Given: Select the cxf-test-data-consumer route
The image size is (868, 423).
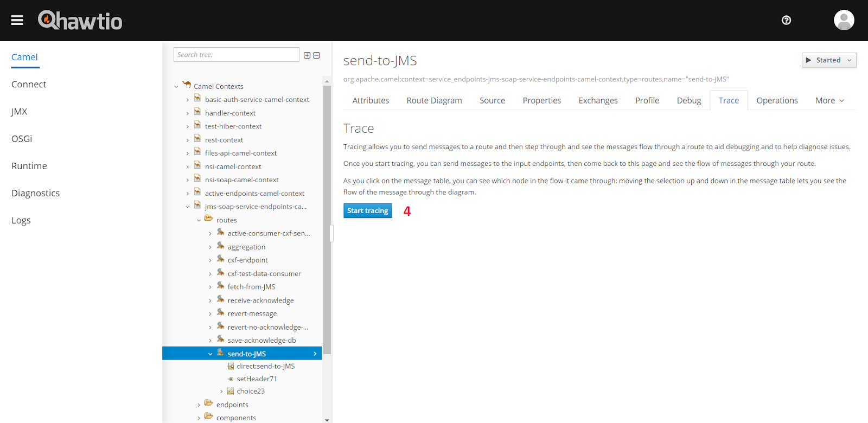Looking at the screenshot, I should [264, 274].
